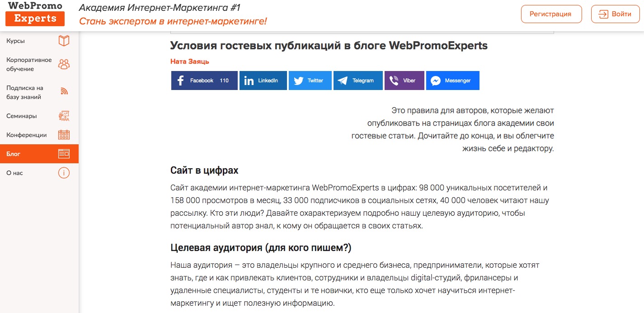The image size is (644, 313).
Task: Open the Курсы book icon
Action: click(64, 41)
